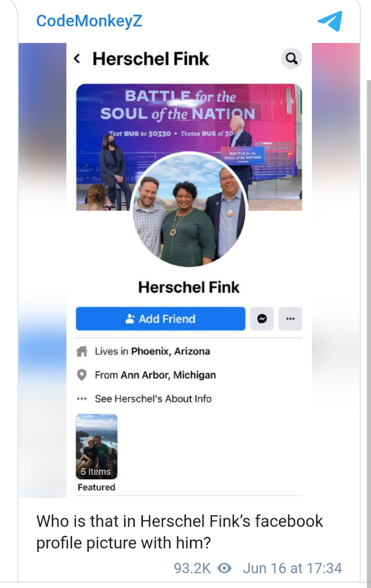Screen dimensions: 371x588
Task: Open the Ann Arbor, Michigan link
Action: coord(168,375)
